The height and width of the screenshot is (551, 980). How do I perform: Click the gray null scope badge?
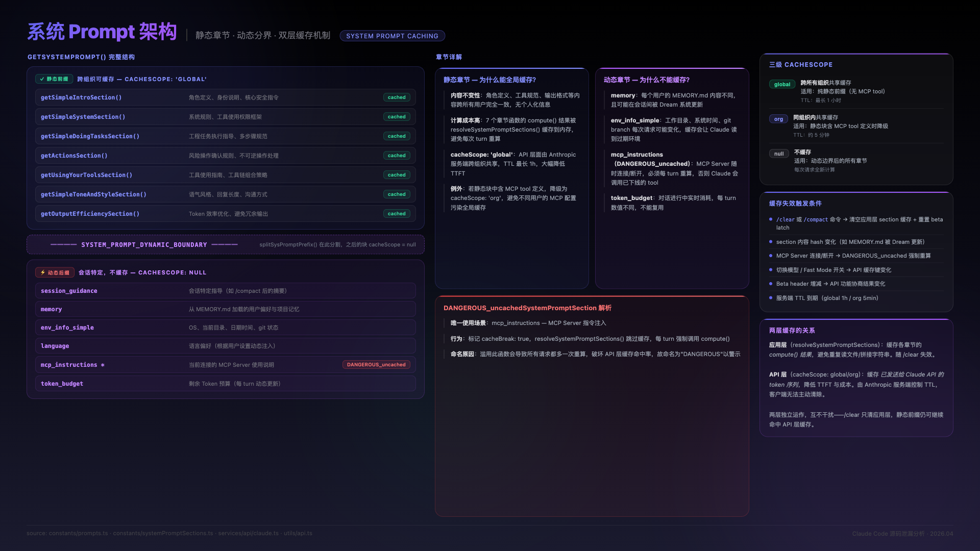[779, 154]
